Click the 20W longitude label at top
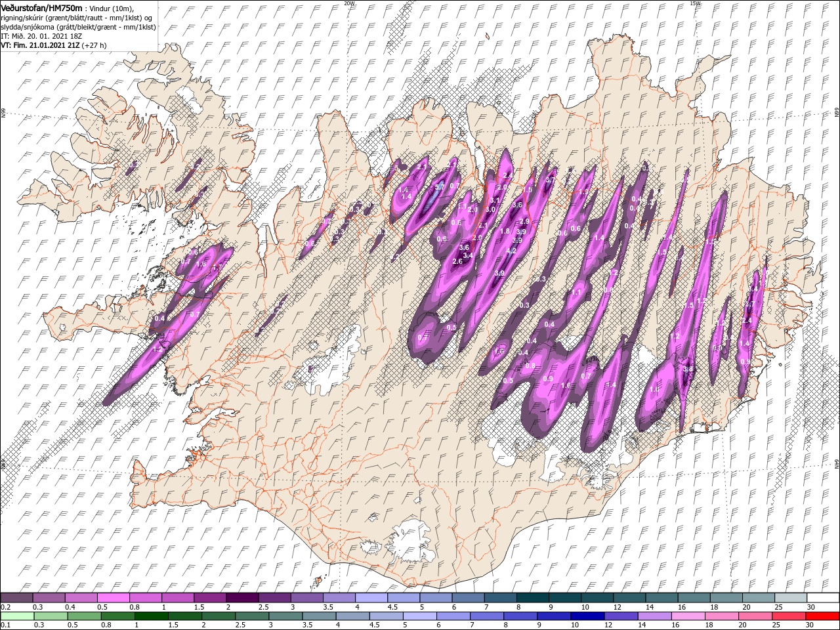The height and width of the screenshot is (630, 840). (349, 3)
